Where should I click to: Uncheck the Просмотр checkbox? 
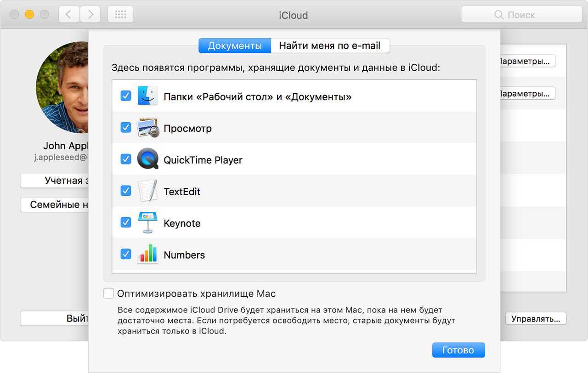click(x=126, y=128)
